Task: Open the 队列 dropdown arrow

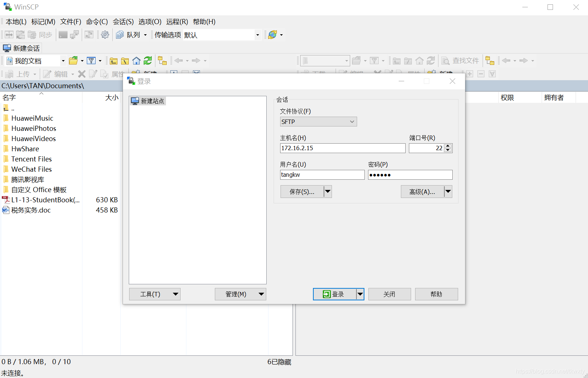Action: (x=145, y=35)
